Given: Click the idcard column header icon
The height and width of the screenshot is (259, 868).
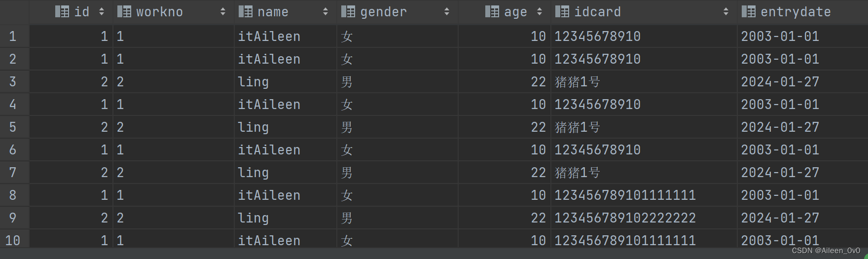Looking at the screenshot, I should point(562,12).
